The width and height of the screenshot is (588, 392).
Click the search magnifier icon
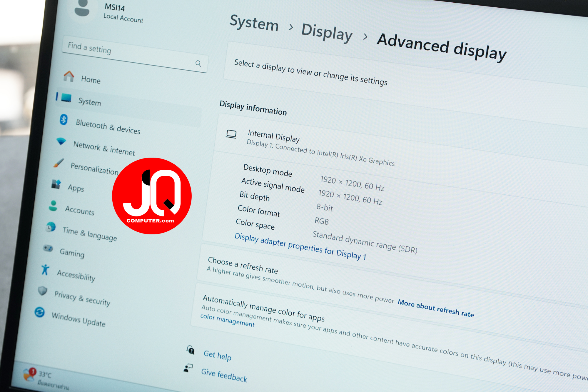pos(198,63)
